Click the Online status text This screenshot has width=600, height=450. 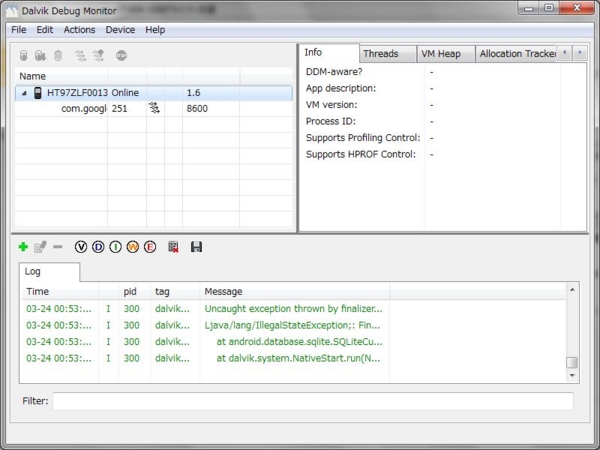click(125, 93)
